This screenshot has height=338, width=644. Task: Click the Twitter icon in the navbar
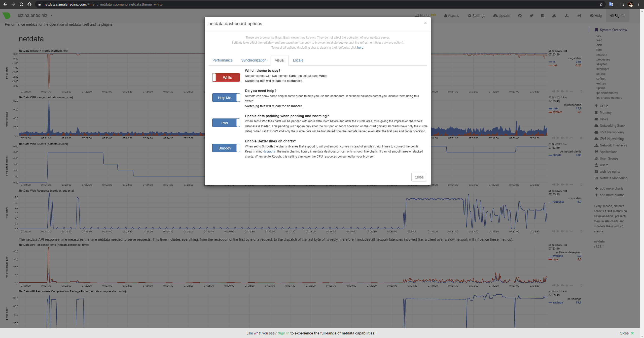(531, 16)
